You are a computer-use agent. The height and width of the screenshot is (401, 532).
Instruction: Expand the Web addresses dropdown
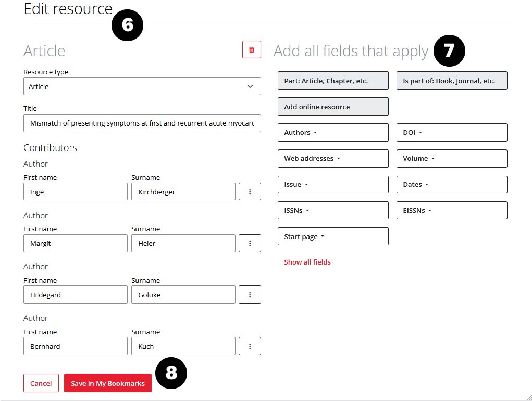point(333,159)
